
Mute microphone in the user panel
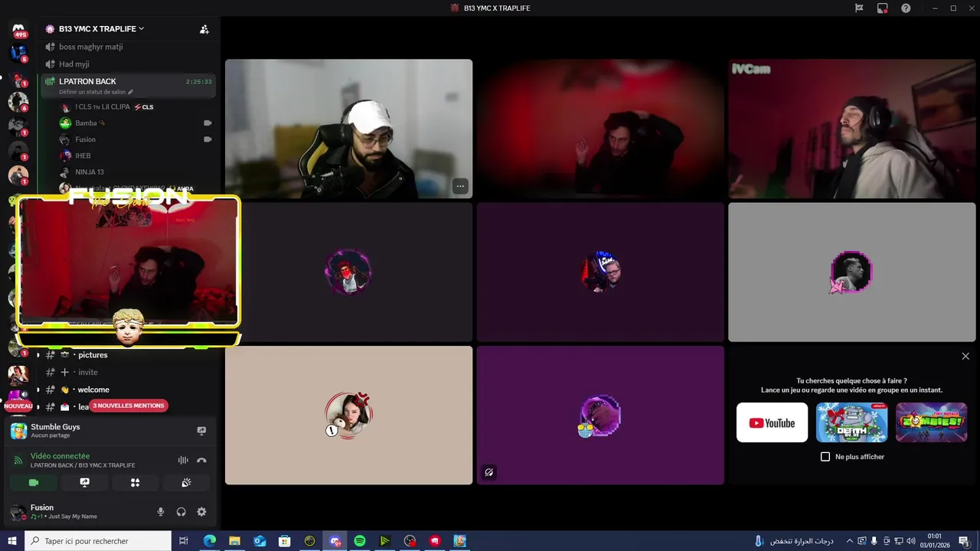coord(161,512)
